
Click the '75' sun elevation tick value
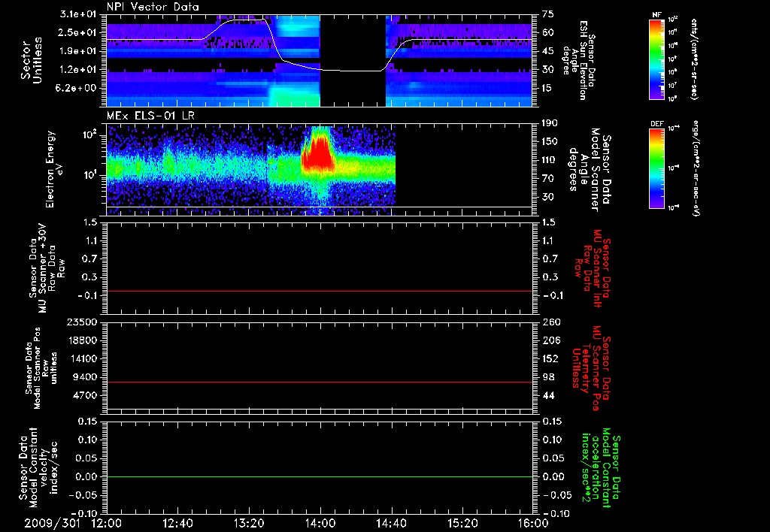pos(548,14)
